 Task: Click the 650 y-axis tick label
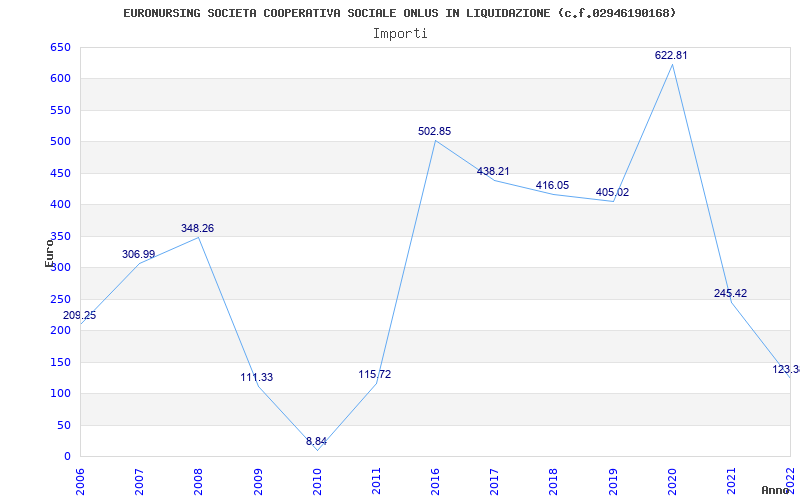pos(59,47)
